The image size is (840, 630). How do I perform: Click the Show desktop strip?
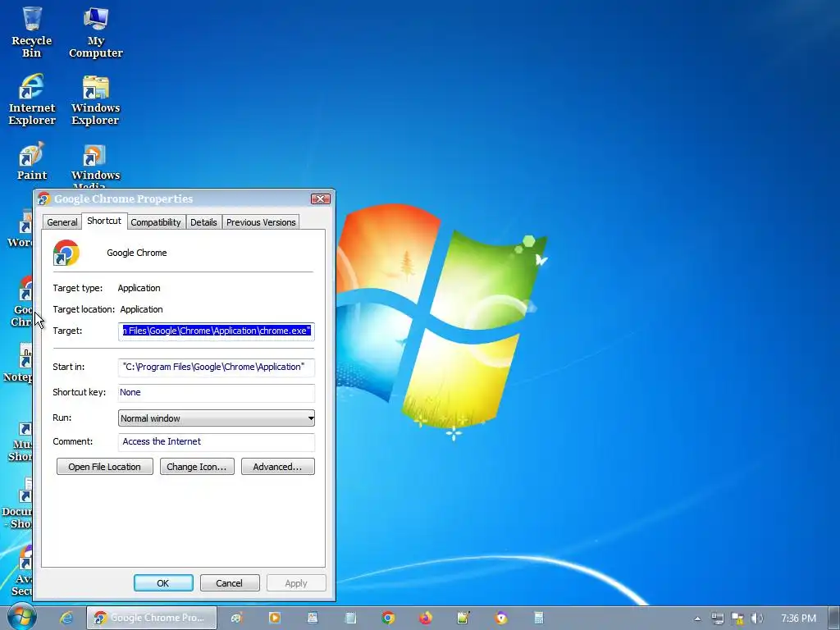(x=833, y=618)
